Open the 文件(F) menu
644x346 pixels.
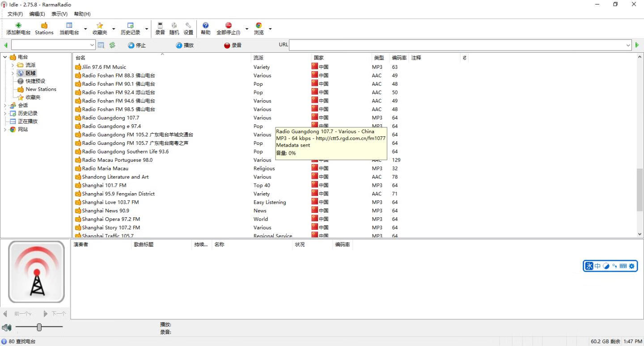pos(15,14)
